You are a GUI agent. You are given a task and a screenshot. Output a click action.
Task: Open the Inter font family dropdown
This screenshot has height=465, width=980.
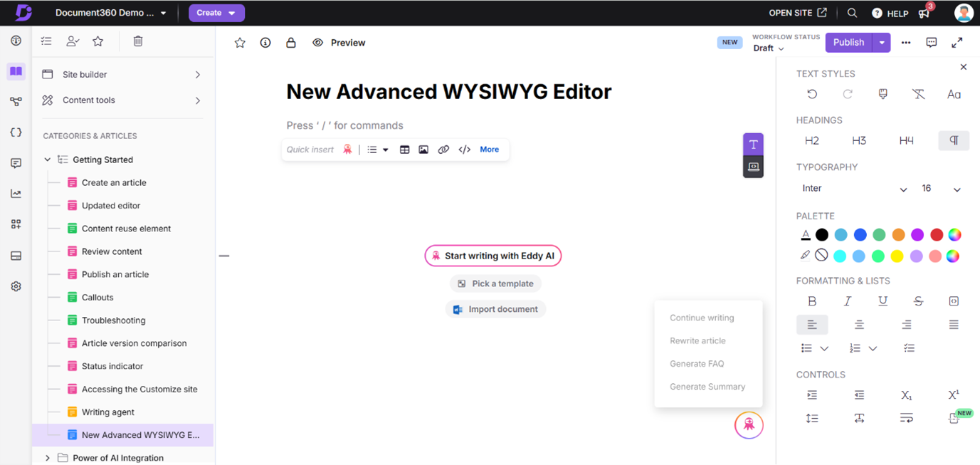tap(854, 189)
